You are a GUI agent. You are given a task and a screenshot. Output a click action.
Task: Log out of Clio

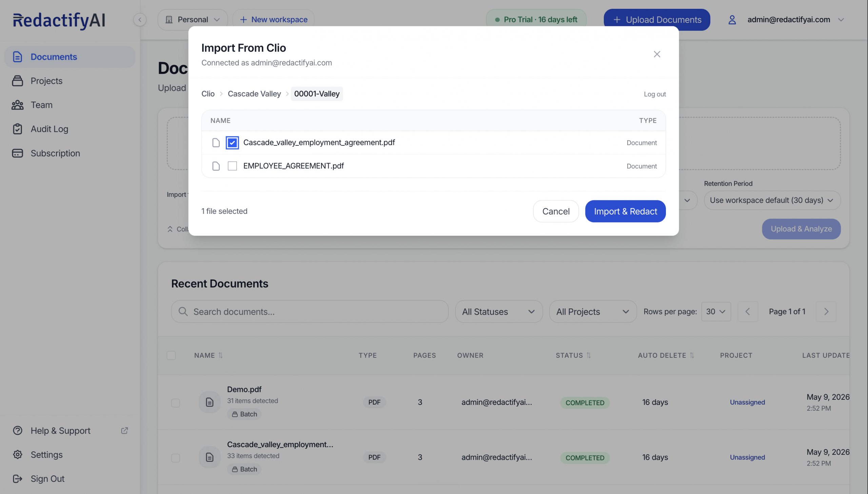(x=655, y=94)
